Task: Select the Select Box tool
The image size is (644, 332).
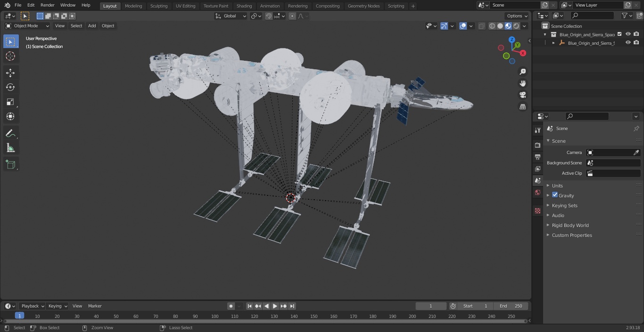Action: 10,41
